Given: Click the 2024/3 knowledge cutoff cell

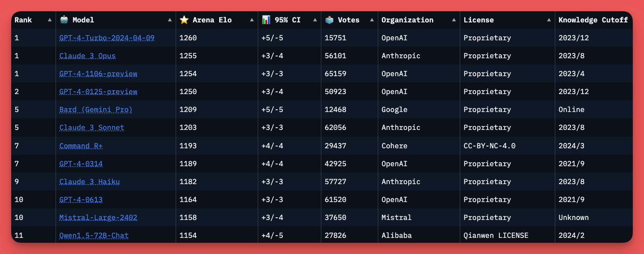Looking at the screenshot, I should pos(571,146).
